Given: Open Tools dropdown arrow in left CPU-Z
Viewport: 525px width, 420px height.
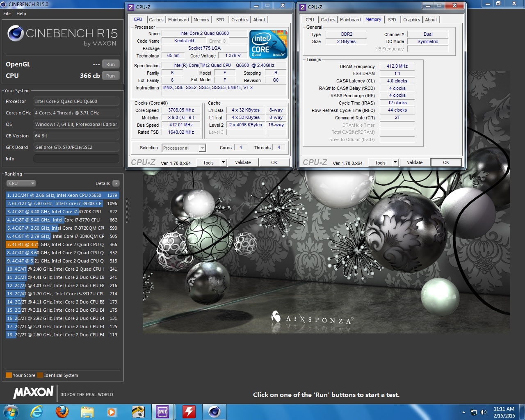Looking at the screenshot, I should point(224,162).
